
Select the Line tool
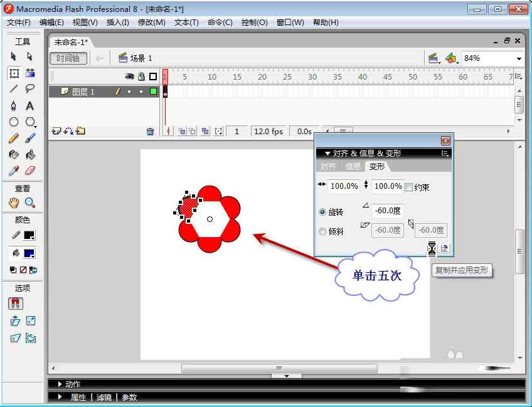pos(14,89)
